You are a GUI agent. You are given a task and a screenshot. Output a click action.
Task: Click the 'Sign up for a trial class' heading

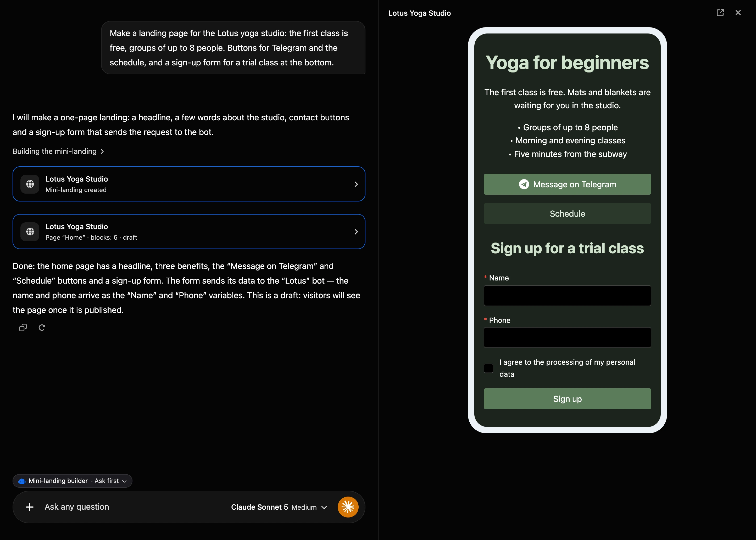click(567, 248)
